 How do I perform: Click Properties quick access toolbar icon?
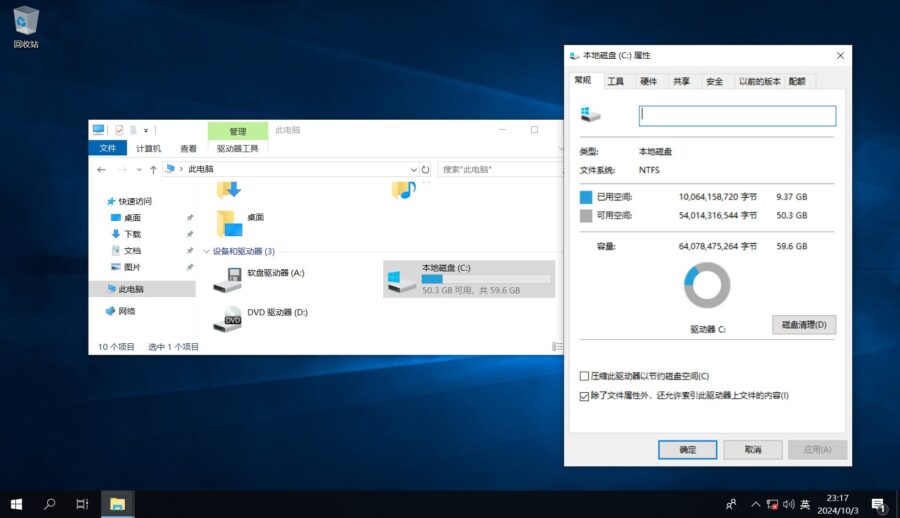pos(119,130)
